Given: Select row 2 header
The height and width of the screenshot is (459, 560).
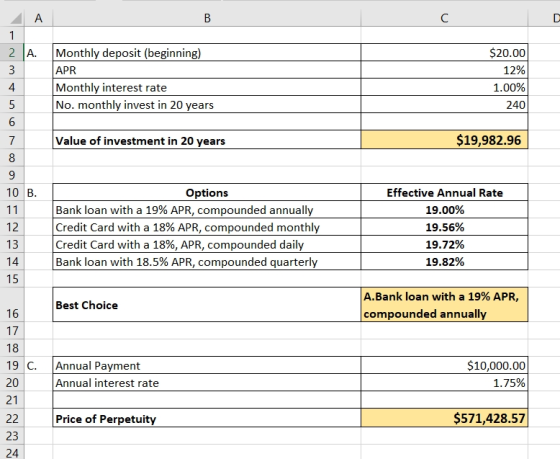Looking at the screenshot, I should point(12,53).
